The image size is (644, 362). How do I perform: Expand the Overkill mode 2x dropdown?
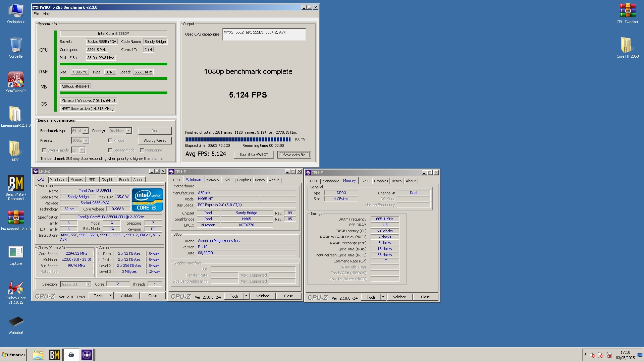pyautogui.click(x=82, y=150)
